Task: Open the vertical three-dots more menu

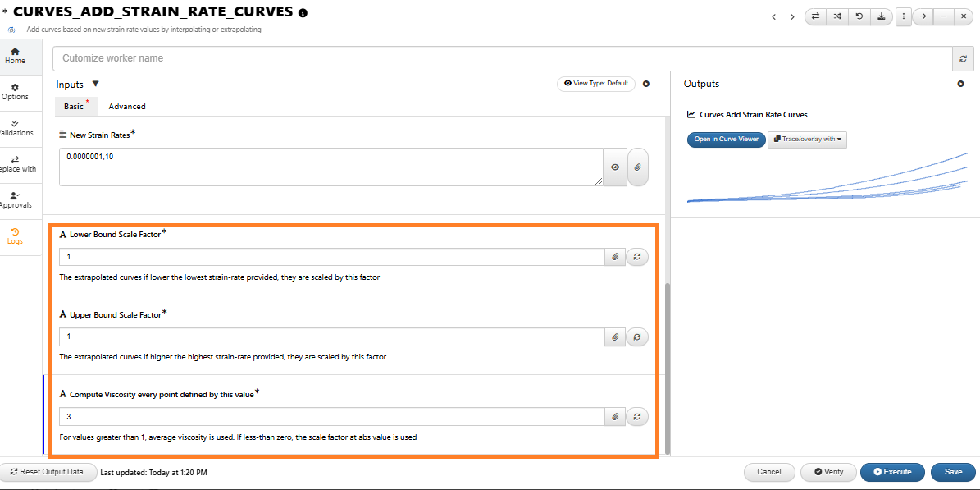Action: tap(904, 16)
